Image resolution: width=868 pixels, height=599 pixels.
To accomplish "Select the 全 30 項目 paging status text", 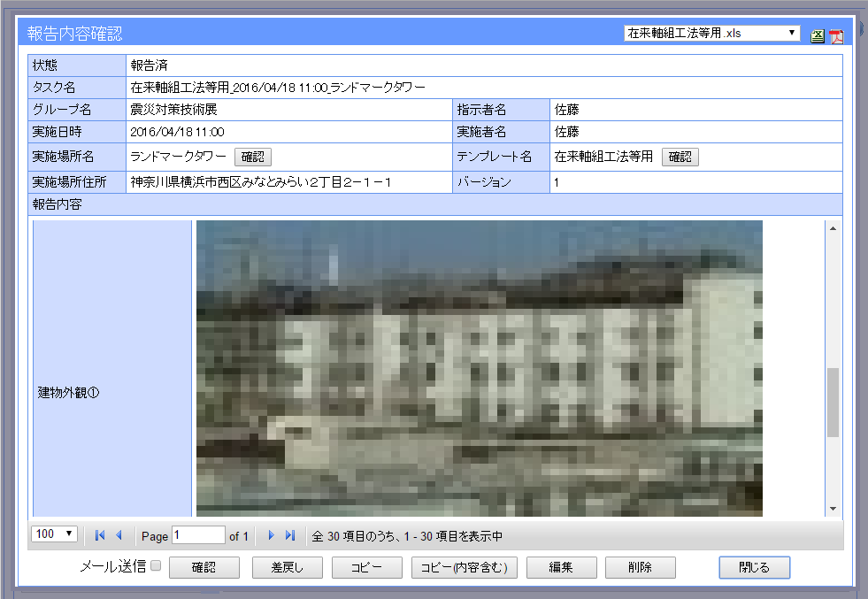I will tap(407, 536).
